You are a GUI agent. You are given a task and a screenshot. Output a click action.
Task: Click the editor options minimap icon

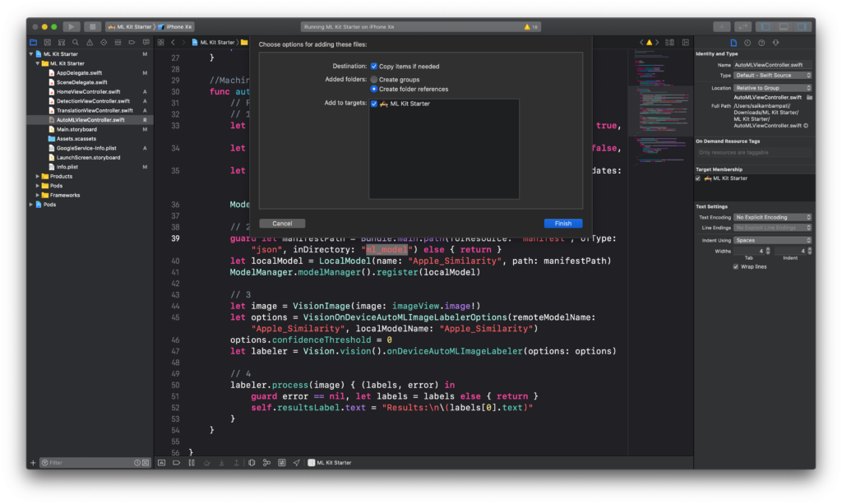[669, 43]
